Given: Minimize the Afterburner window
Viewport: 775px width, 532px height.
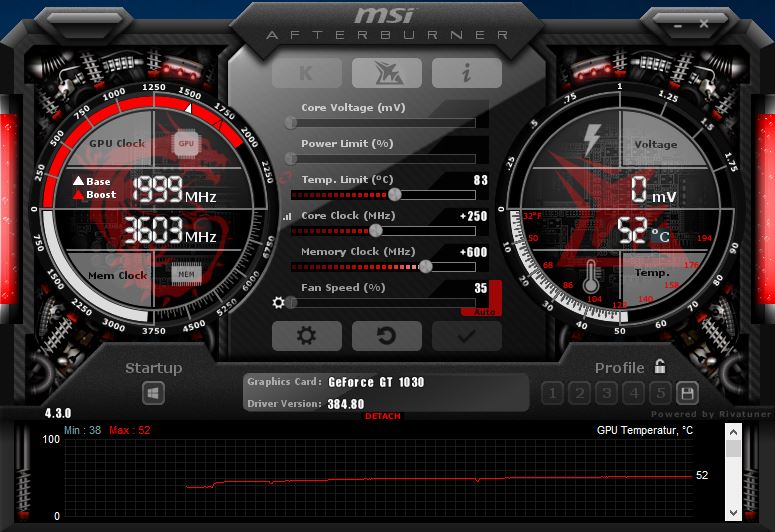Looking at the screenshot, I should point(677,25).
